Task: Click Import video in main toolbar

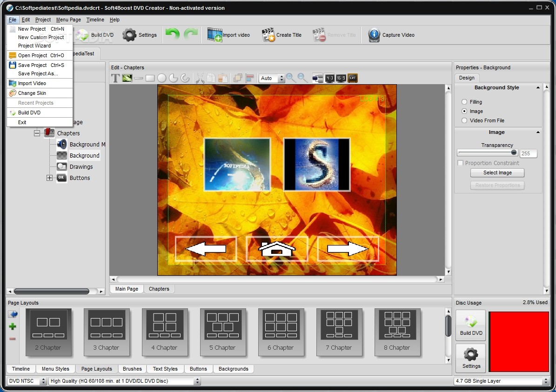Action: point(228,35)
